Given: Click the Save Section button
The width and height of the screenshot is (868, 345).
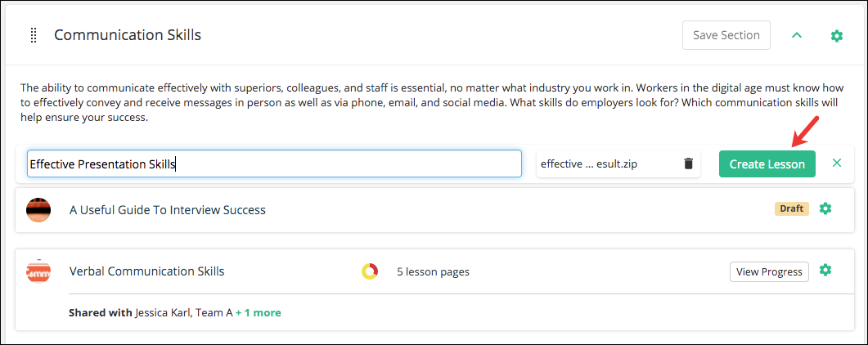Looking at the screenshot, I should pyautogui.click(x=726, y=35).
